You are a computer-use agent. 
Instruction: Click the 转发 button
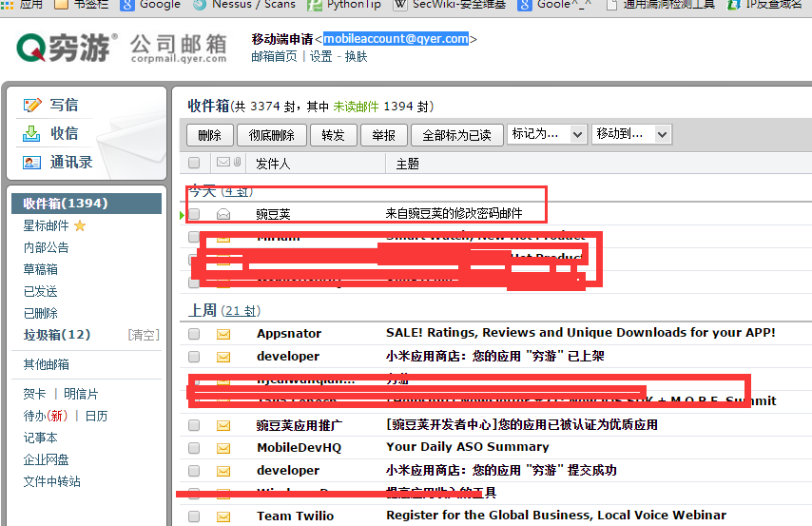333,135
